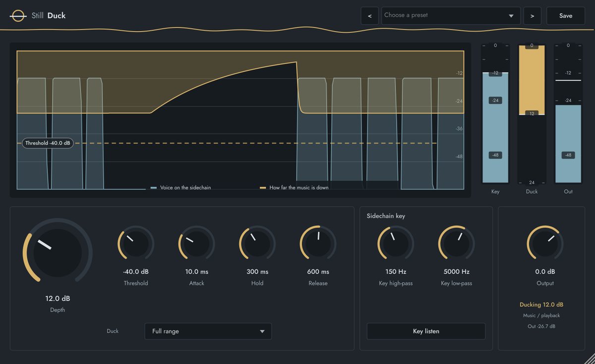Screen dimensions: 595x364
Task: Click the Key low-pass knob
Action: 456,244
